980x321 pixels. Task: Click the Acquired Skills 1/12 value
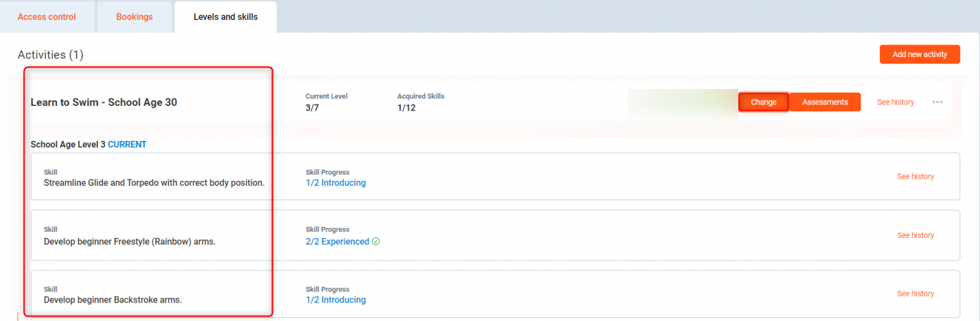coord(406,108)
